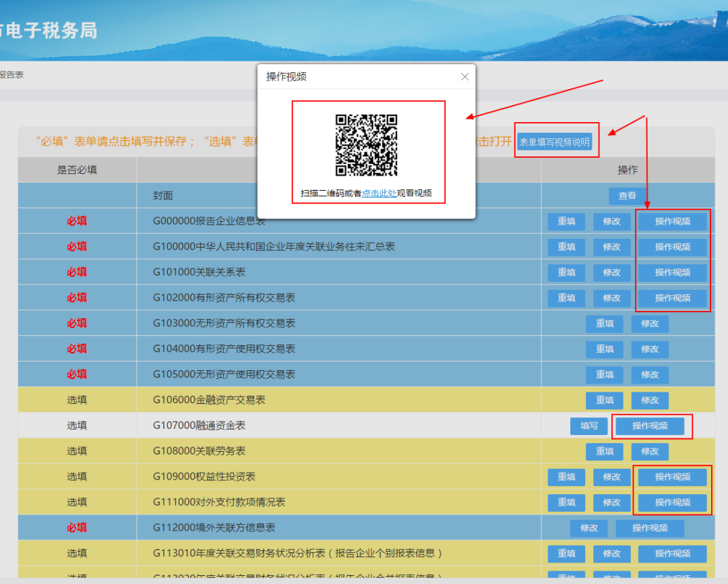Select form name G104000有形资产使用权交易表
Image resolution: width=728 pixels, height=584 pixels.
(x=224, y=349)
